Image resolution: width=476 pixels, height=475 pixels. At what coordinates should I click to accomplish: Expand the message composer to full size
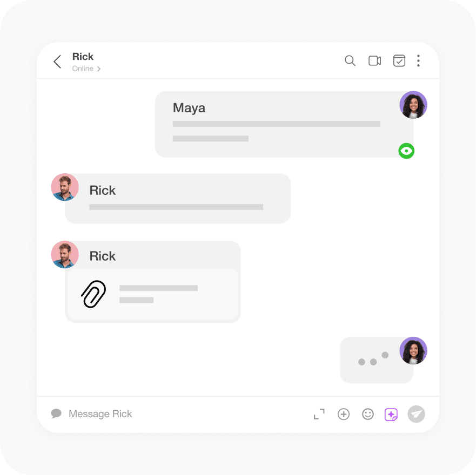click(x=319, y=414)
